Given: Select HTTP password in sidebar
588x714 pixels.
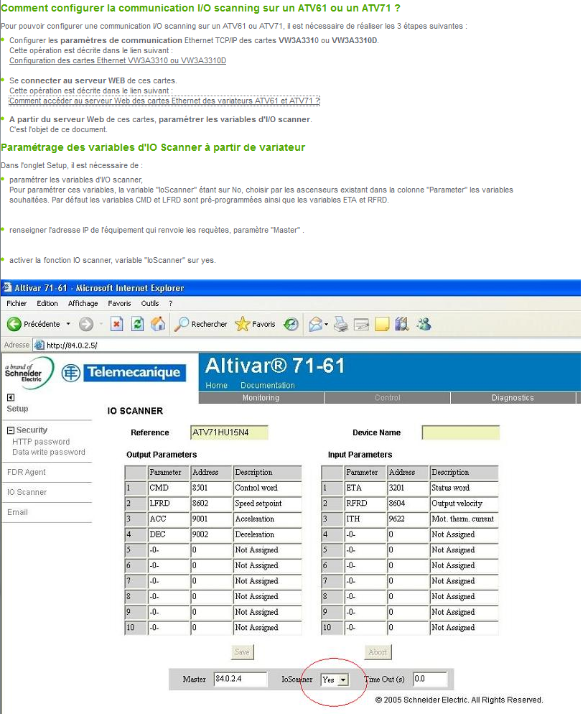Looking at the screenshot, I should pos(41,442).
